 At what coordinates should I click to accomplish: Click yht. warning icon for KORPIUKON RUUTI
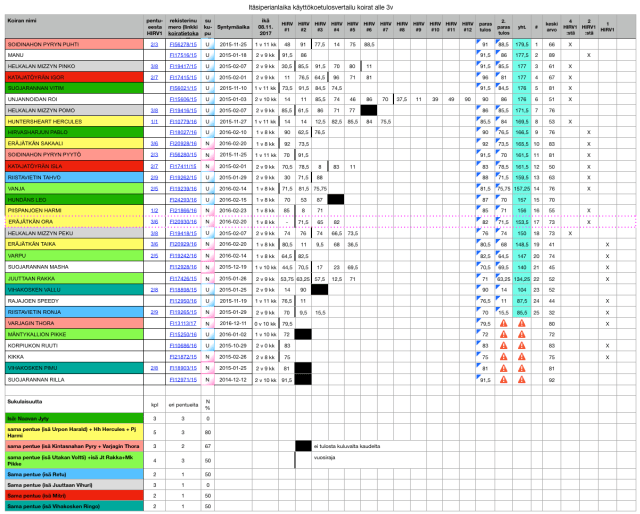click(x=523, y=345)
